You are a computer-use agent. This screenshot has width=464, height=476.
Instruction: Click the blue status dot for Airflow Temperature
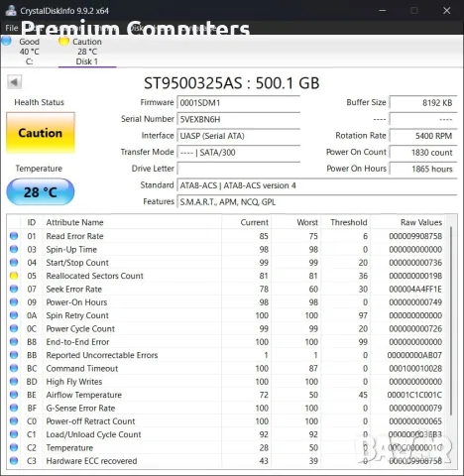pyautogui.click(x=14, y=395)
